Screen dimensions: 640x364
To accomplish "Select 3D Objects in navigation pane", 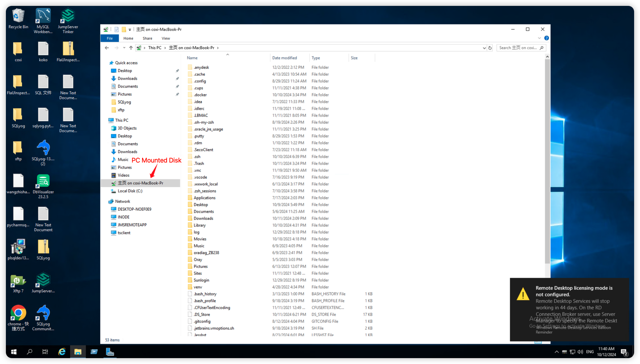I will click(x=127, y=128).
